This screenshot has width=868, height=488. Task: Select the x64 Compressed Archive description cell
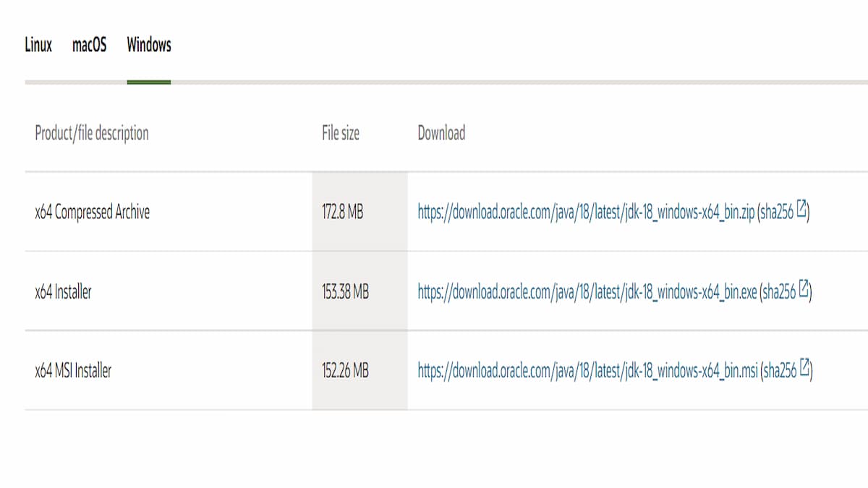click(93, 213)
